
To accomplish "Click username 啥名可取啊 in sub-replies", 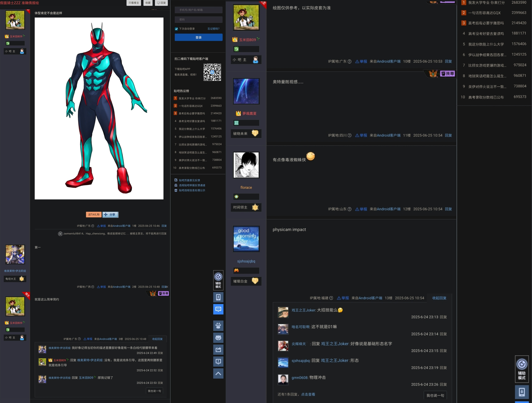I will pyautogui.click(x=301, y=327).
